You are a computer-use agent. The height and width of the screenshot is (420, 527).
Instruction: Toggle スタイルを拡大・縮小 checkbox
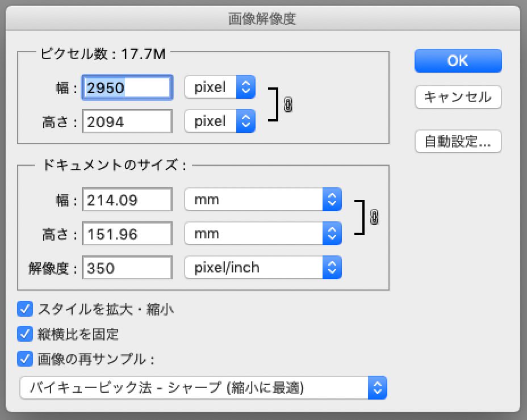click(25, 309)
